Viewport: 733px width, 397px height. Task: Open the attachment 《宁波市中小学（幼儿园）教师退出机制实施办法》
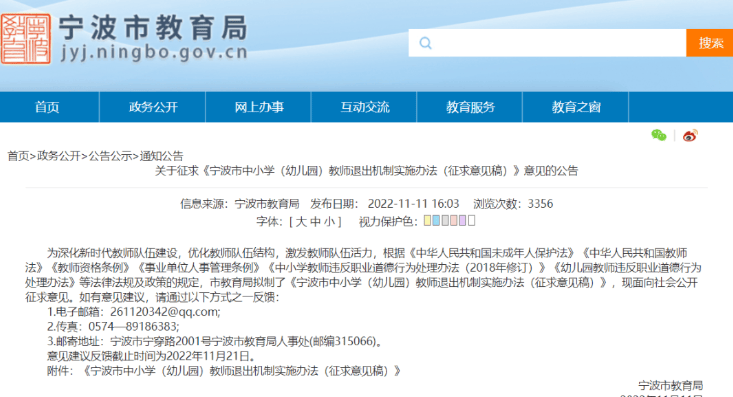pyautogui.click(x=241, y=371)
